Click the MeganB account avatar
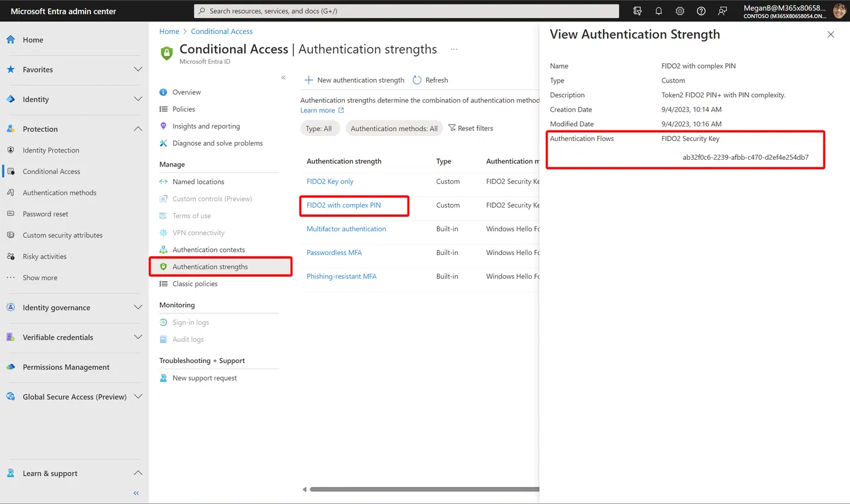This screenshot has width=850, height=504. [x=839, y=11]
